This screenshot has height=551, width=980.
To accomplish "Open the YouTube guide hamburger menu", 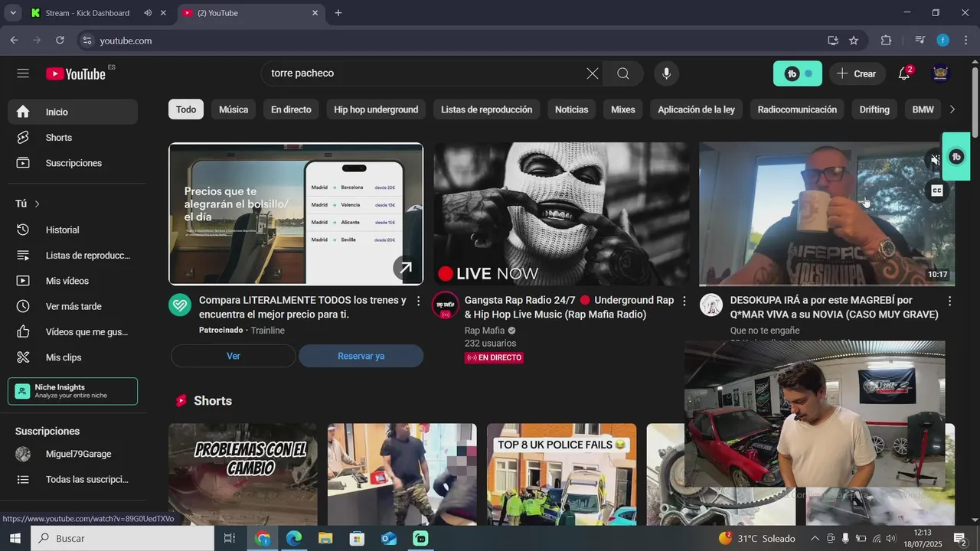I will point(23,73).
